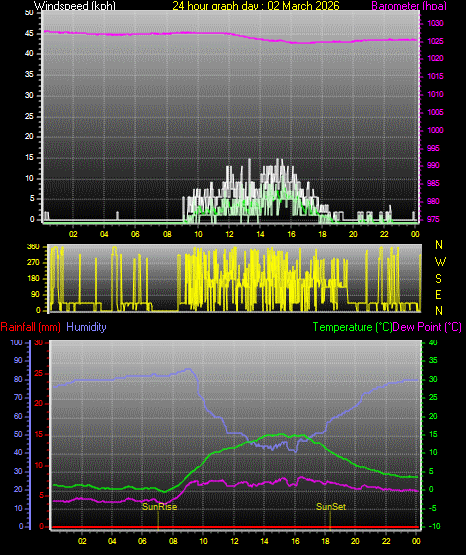Select the 975 barometer axis value
Image resolution: width=466 pixels, height=555 pixels.
(x=433, y=219)
